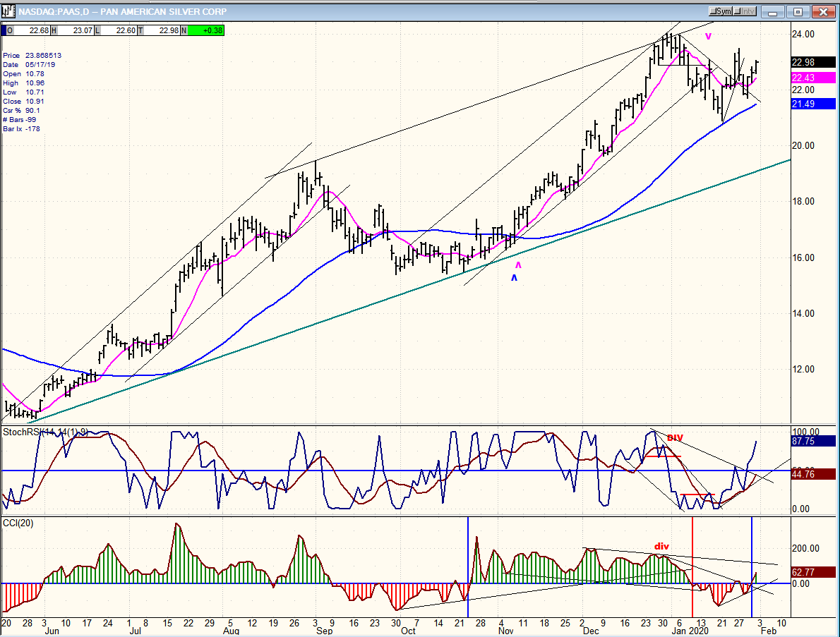Click the 24.00 price axis label

tap(803, 35)
